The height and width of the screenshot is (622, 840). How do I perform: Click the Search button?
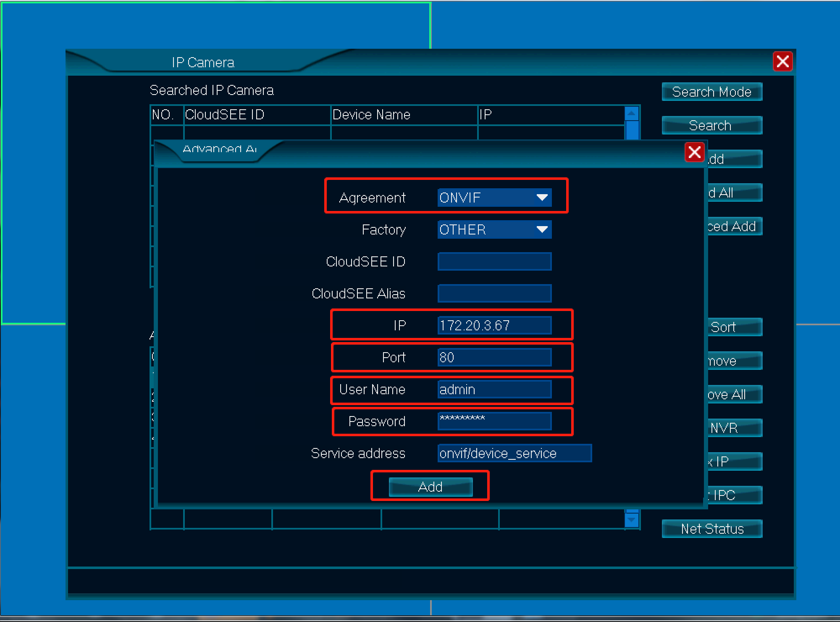pos(711,125)
